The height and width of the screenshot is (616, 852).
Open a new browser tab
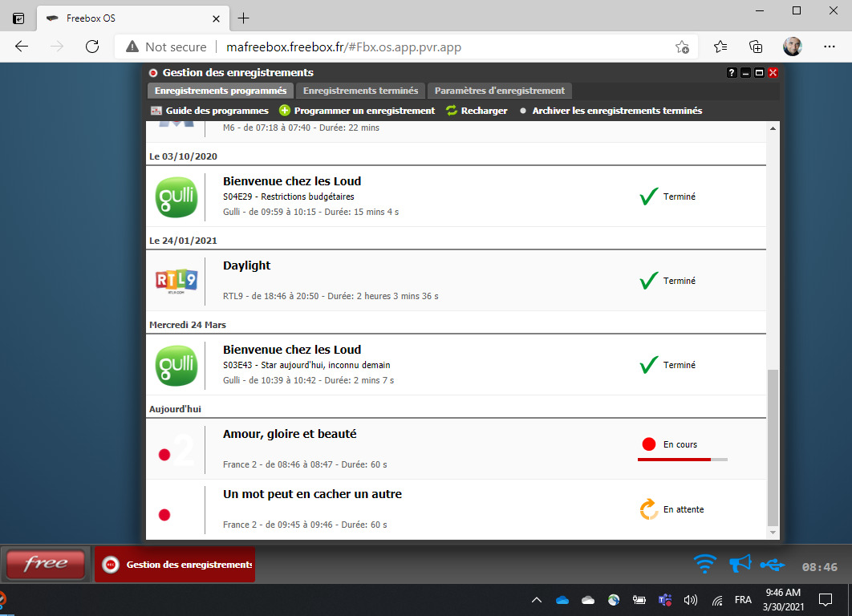pyautogui.click(x=243, y=18)
